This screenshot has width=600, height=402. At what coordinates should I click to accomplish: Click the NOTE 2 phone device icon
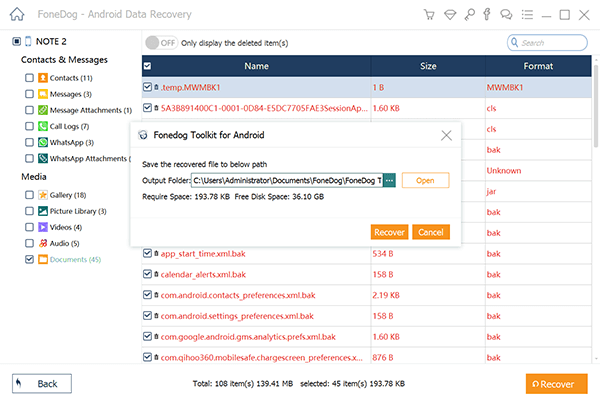[28, 41]
